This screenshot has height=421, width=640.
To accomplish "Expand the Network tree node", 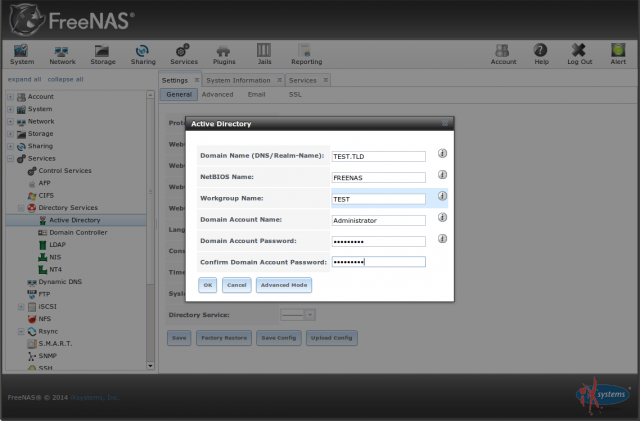I will pos(11,121).
